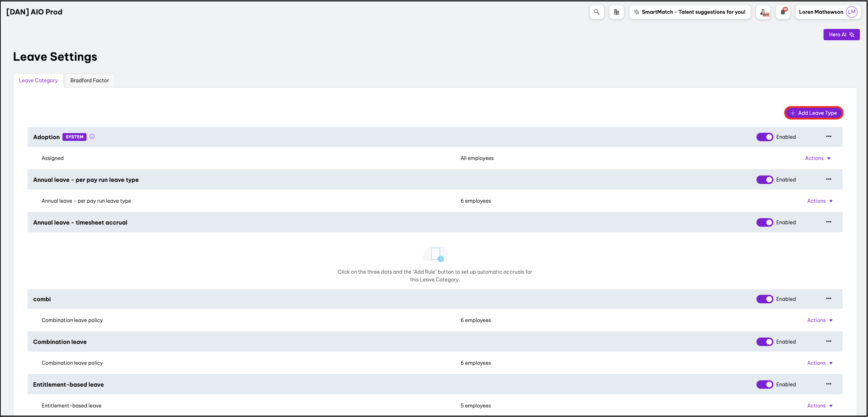Select the Leave Category tab

click(x=38, y=81)
